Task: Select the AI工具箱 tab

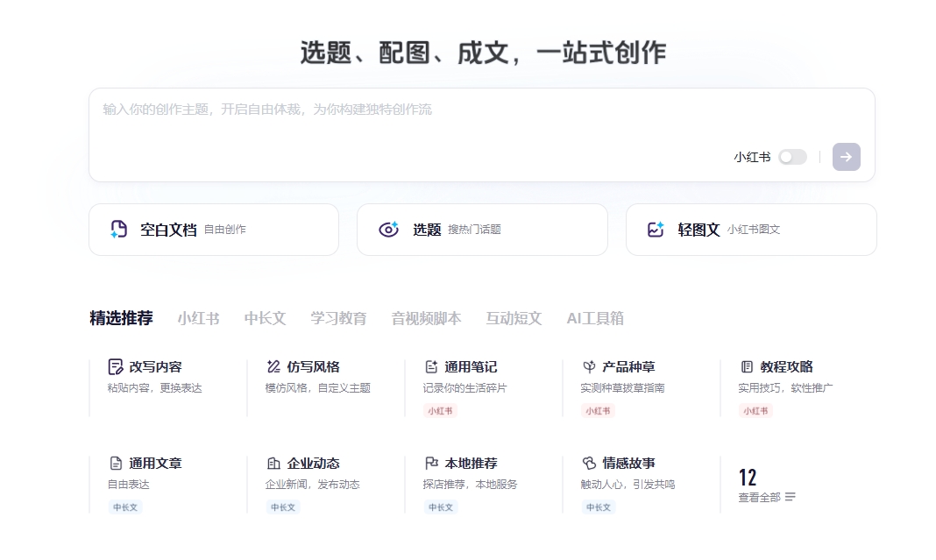Action: (595, 318)
